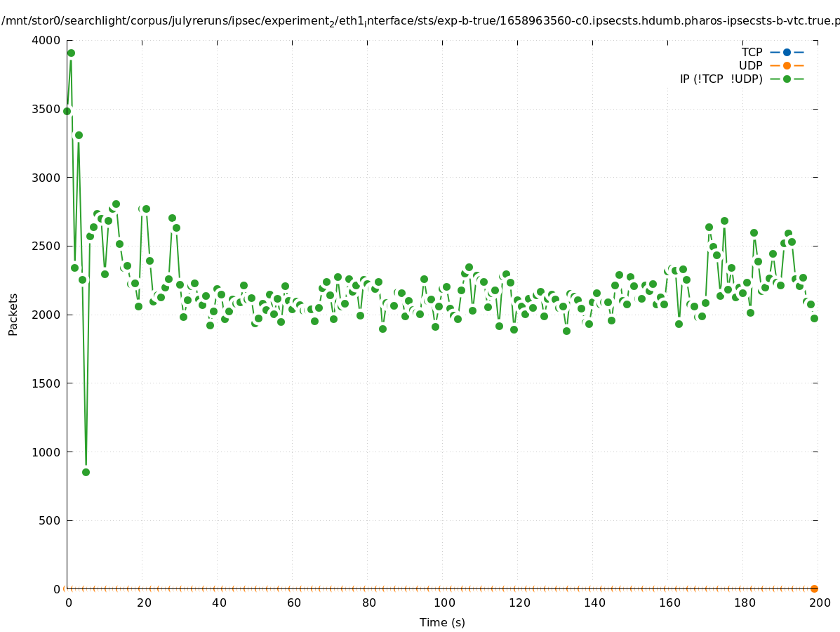
Task: Click the first green data point at time 0
Action: (x=67, y=111)
